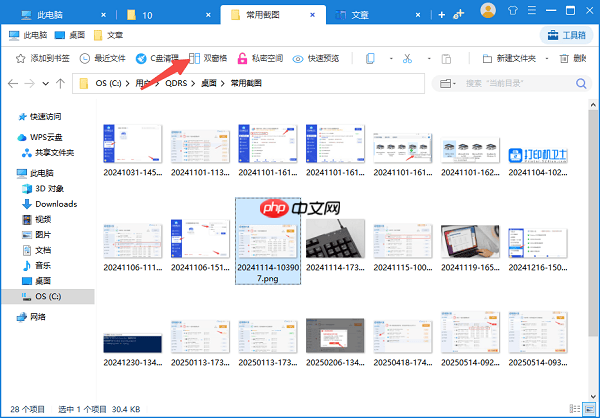This screenshot has height=418, width=600.
Task: Click QDRS in the address breadcrumb
Action: 176,83
